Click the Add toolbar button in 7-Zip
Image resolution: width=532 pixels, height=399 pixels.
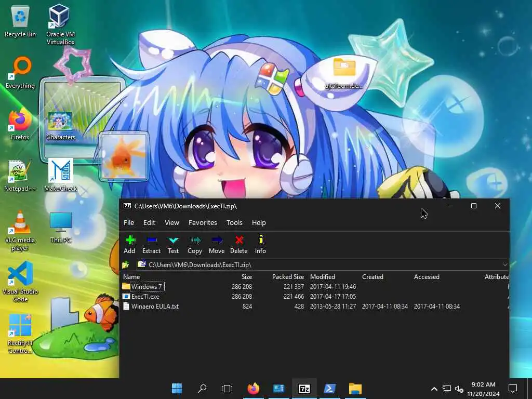[x=129, y=244]
